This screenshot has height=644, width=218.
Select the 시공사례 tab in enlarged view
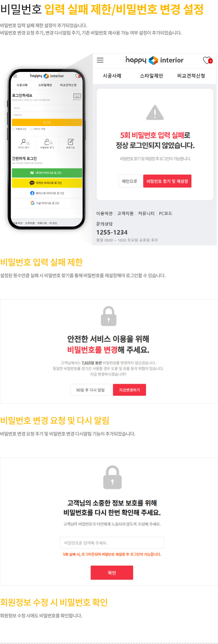point(112,76)
